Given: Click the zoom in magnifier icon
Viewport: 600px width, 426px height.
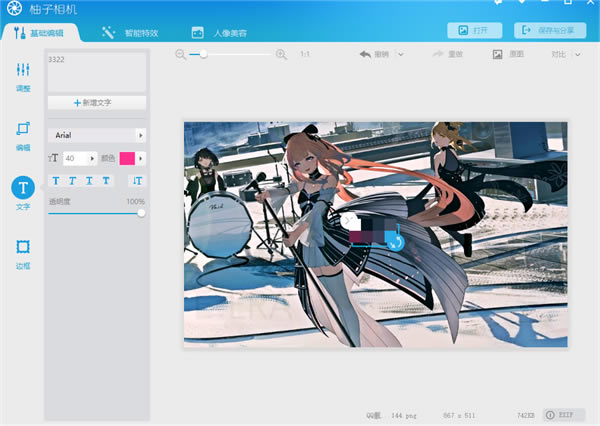Looking at the screenshot, I should tap(281, 54).
